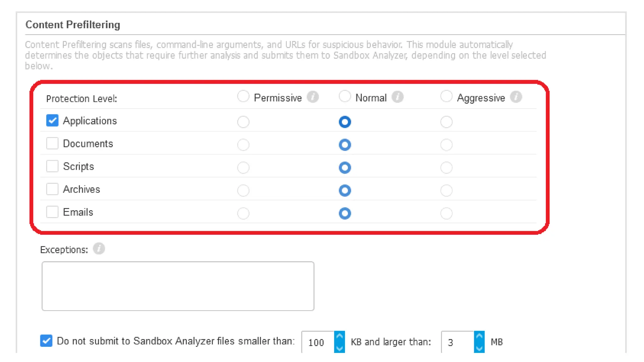The height and width of the screenshot is (362, 644).
Task: Enable the Emails checkbox
Action: click(x=52, y=212)
